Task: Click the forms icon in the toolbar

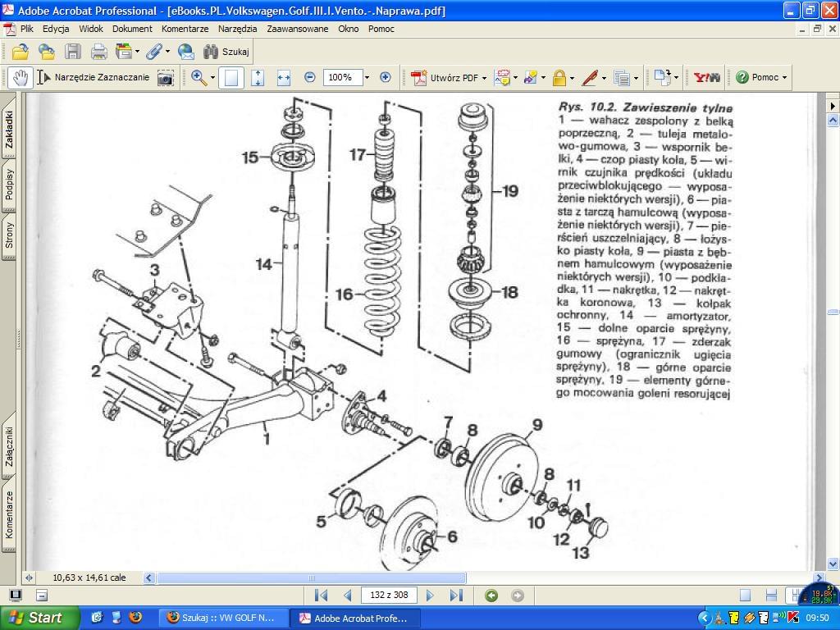Action: point(622,78)
